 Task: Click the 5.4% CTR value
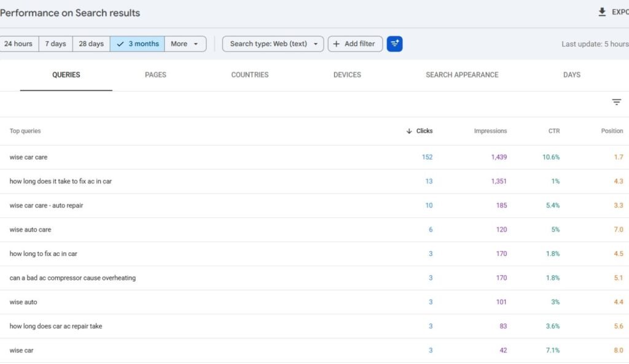click(x=553, y=205)
